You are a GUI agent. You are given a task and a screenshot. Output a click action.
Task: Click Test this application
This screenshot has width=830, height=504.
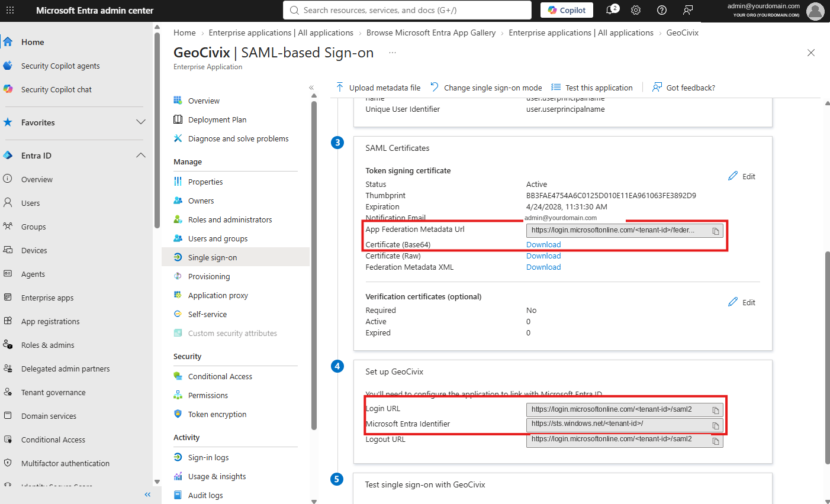click(x=592, y=88)
